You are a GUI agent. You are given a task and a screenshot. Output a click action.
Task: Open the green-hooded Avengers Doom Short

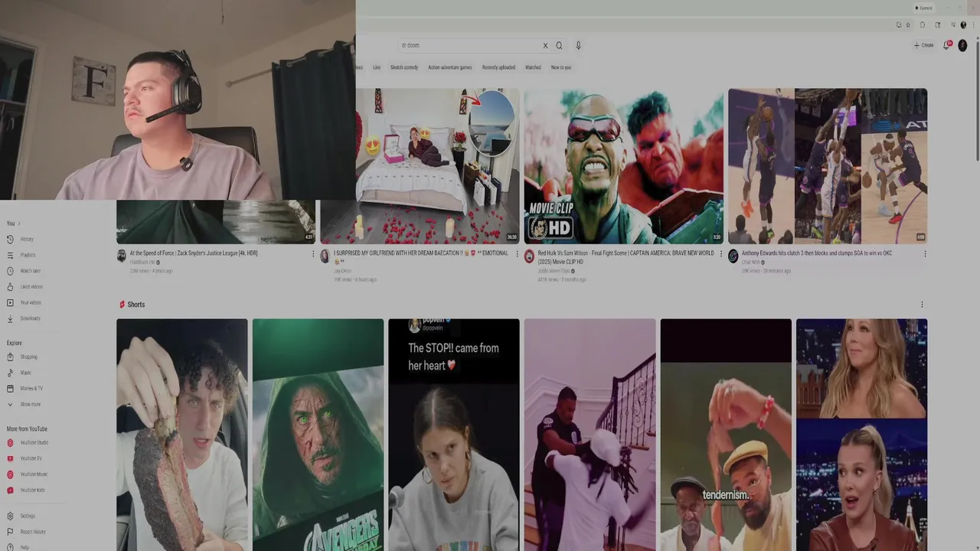coord(318,435)
